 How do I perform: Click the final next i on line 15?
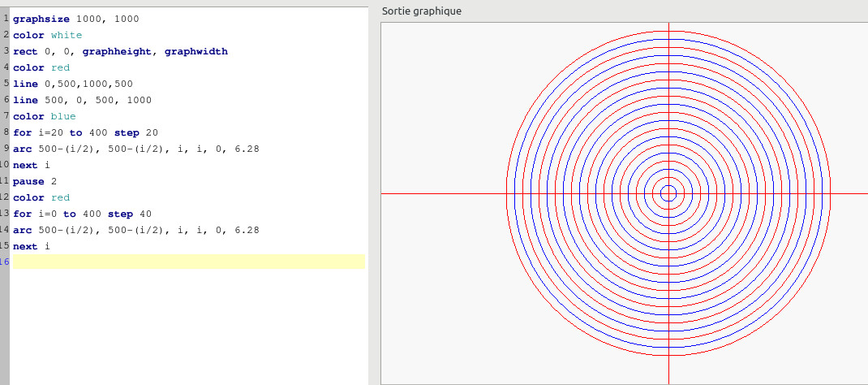pos(31,246)
